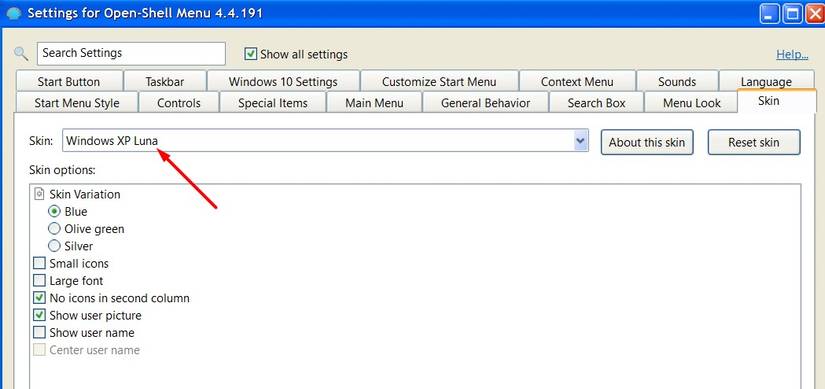Select the Blue skin variation

click(x=54, y=212)
